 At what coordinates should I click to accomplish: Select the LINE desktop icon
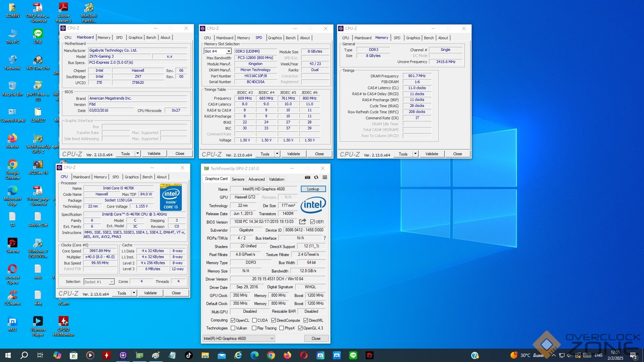38,37
